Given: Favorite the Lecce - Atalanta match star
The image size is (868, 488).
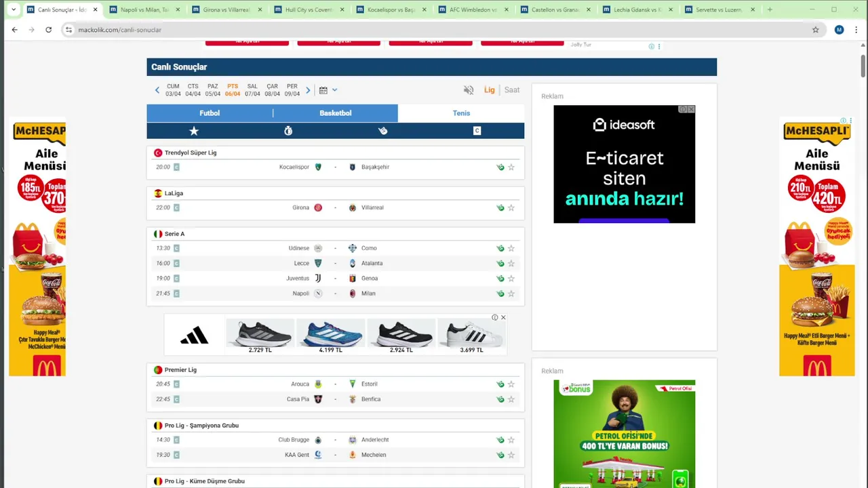Looking at the screenshot, I should [511, 264].
